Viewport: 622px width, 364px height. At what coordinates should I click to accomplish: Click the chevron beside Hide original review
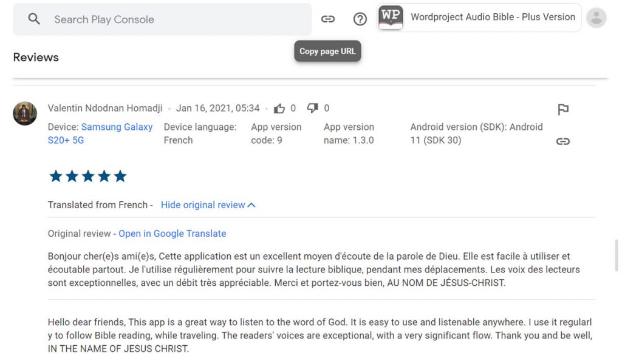click(251, 205)
